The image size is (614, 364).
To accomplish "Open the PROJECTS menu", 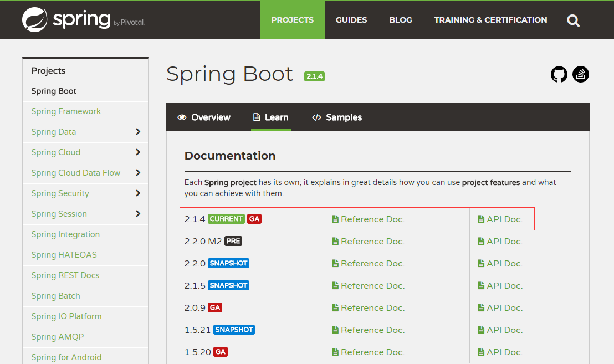I will 292,20.
